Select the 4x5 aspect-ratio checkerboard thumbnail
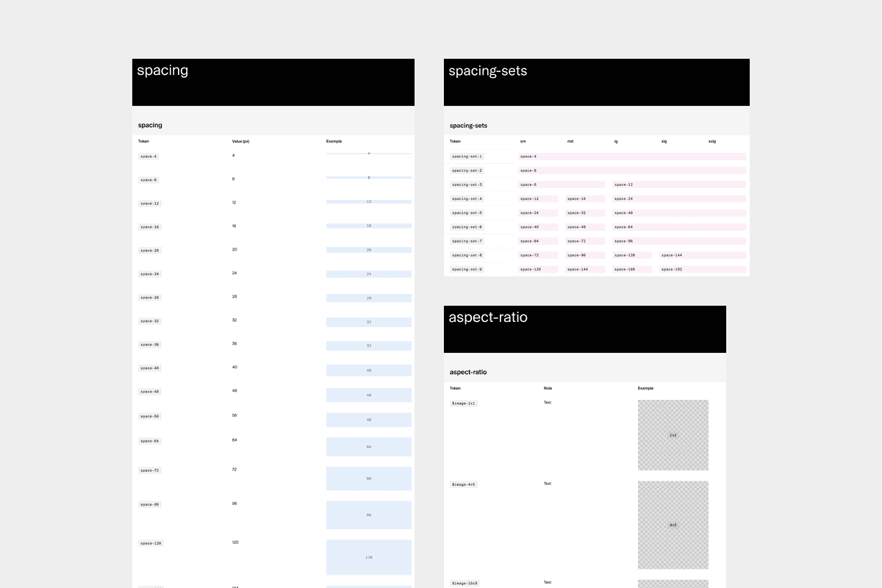 click(x=673, y=525)
